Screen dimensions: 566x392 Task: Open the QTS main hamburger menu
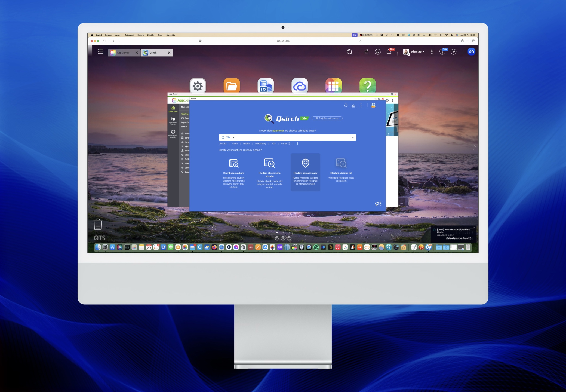[100, 52]
